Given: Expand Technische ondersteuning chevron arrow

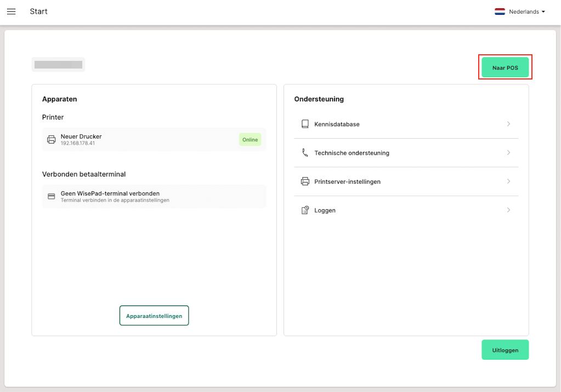Looking at the screenshot, I should (508, 153).
